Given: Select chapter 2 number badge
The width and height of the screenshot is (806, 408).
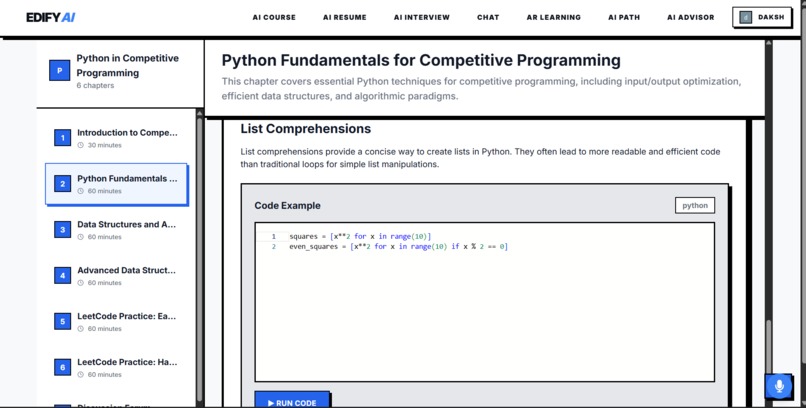Looking at the screenshot, I should [x=63, y=183].
